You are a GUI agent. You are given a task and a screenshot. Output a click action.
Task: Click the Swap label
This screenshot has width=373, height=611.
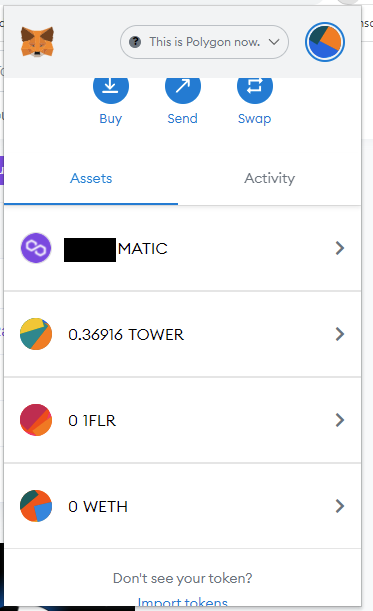click(x=255, y=118)
